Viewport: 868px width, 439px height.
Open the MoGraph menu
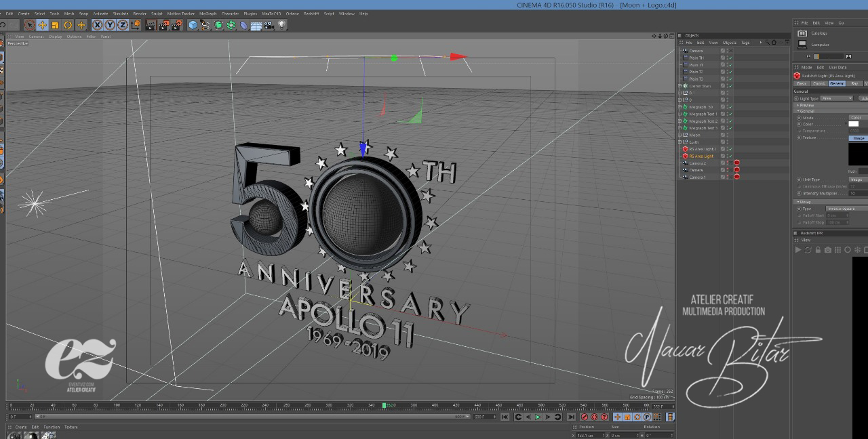208,14
